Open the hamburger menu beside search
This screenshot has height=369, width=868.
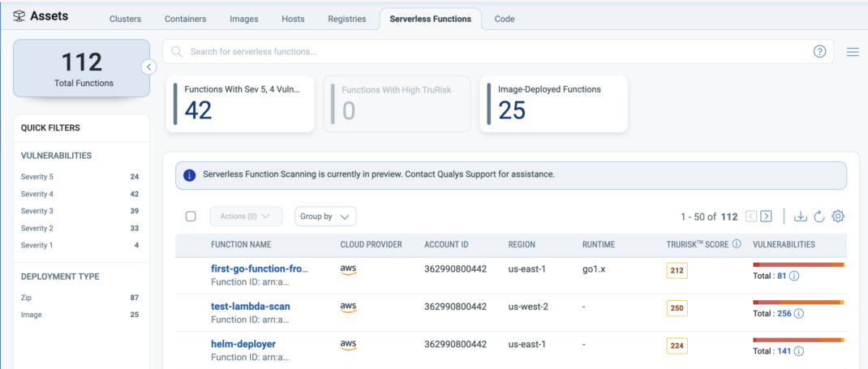853,52
